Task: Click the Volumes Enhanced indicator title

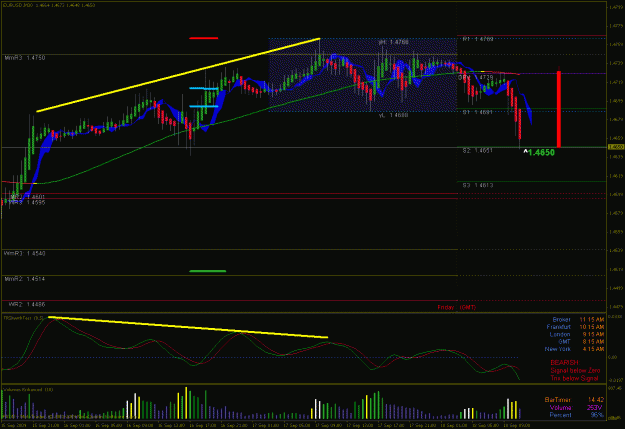Action: click(x=28, y=390)
